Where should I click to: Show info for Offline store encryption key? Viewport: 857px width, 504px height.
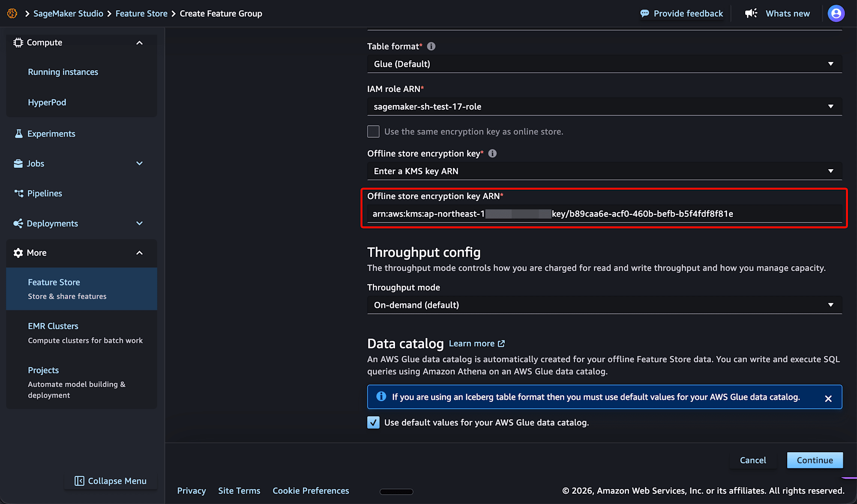click(492, 153)
